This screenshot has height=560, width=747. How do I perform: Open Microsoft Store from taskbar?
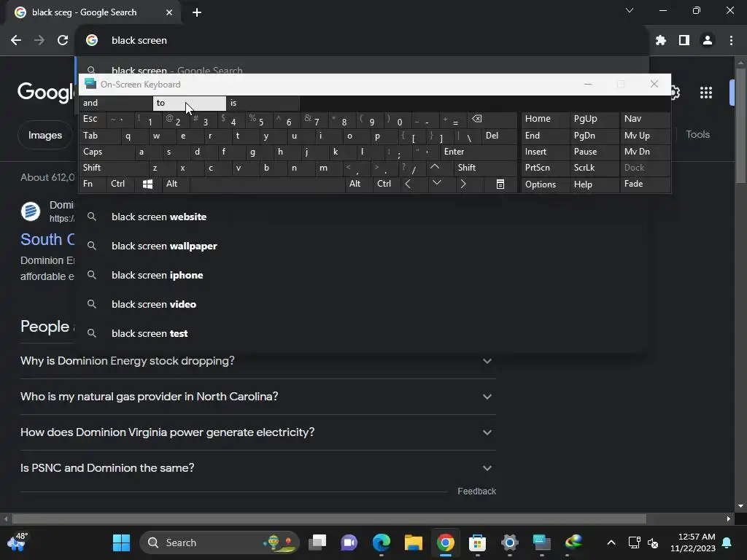coord(477,542)
